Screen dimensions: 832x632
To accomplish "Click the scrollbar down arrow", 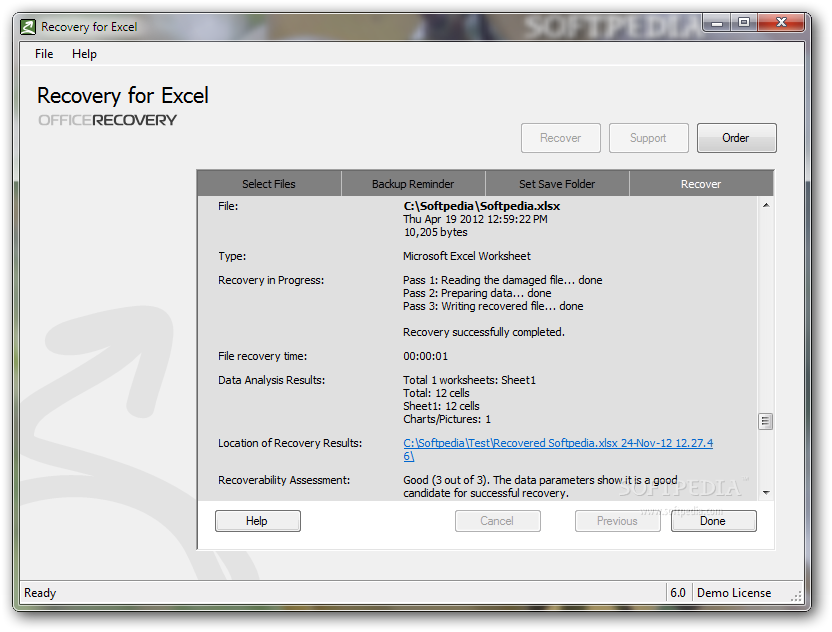I will coord(766,492).
